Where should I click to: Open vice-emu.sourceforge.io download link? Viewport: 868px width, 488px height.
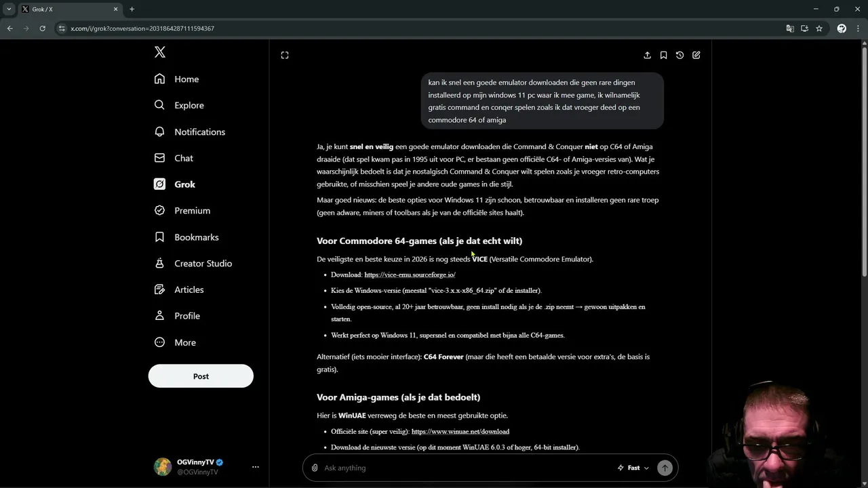(410, 275)
